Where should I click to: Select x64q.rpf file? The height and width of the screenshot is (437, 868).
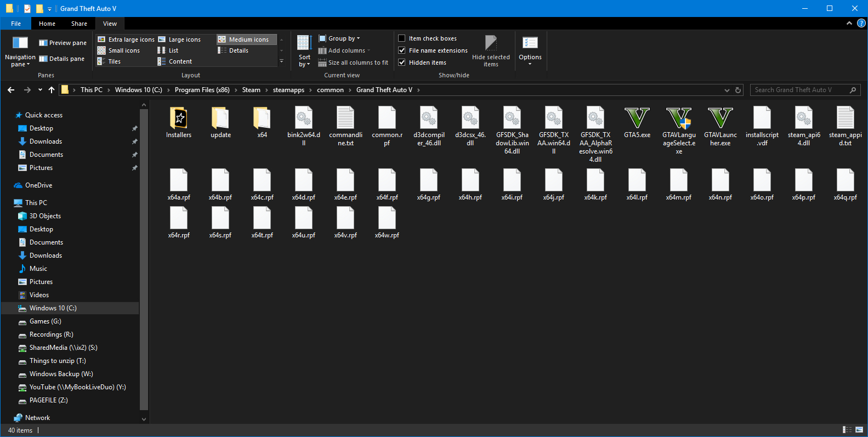point(846,185)
